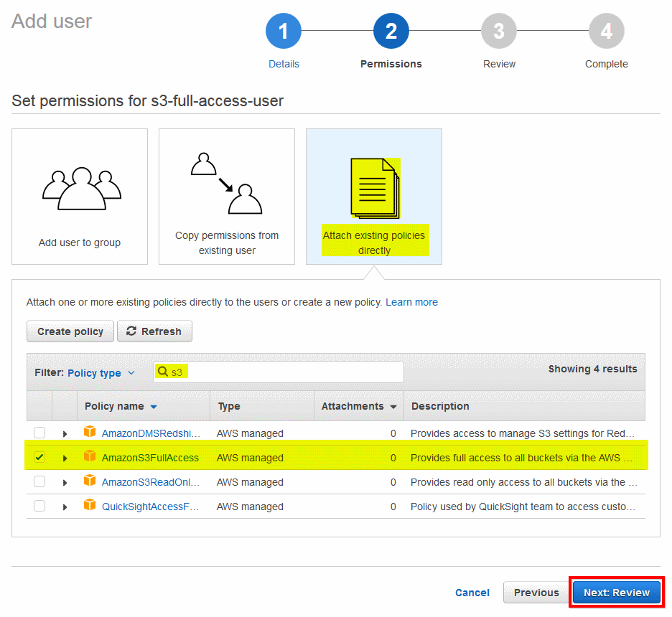Check the QuickSightAccess policy checkbox
The image size is (672, 617).
[x=39, y=506]
